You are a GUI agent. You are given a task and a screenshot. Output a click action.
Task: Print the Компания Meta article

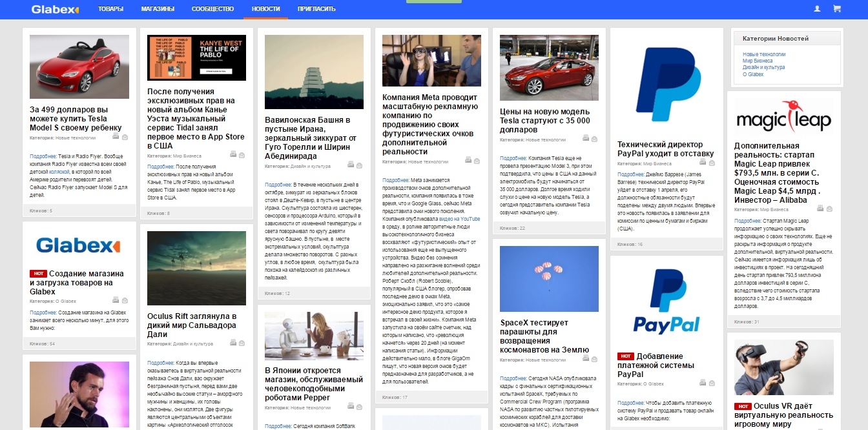(468, 161)
